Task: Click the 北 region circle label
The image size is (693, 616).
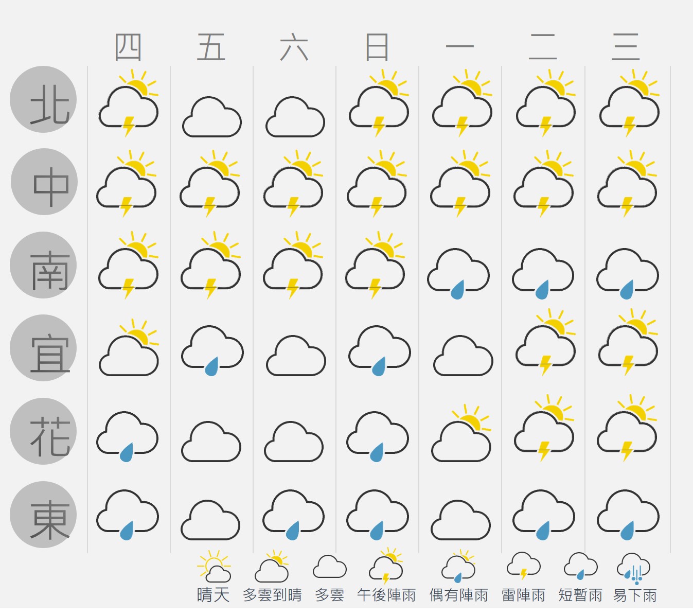Action: tap(43, 99)
